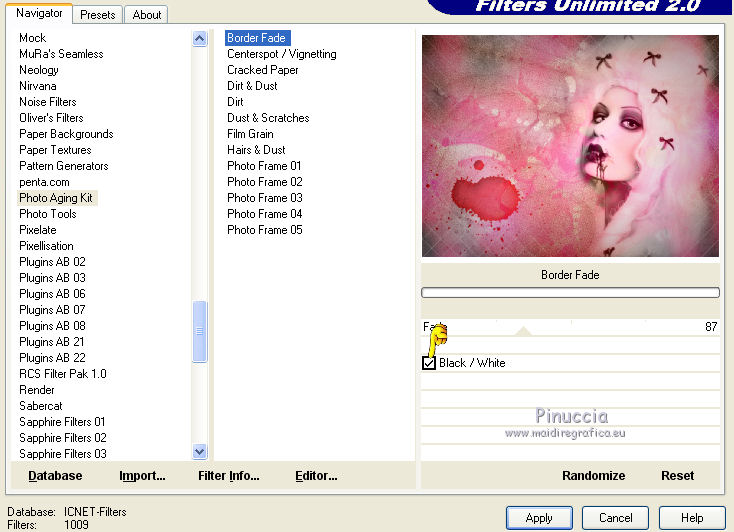
Task: Click the Cancel button
Action: (616, 518)
